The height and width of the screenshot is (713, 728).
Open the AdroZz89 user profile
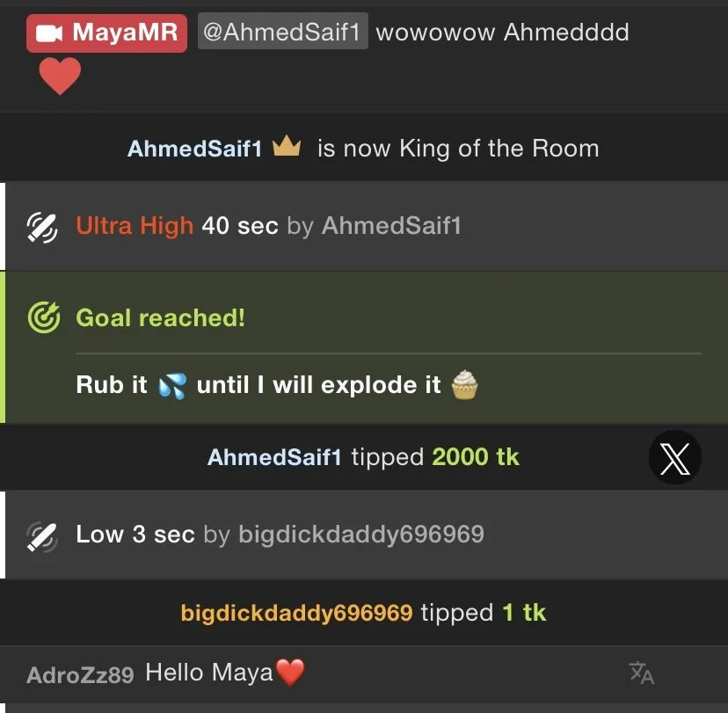click(80, 675)
